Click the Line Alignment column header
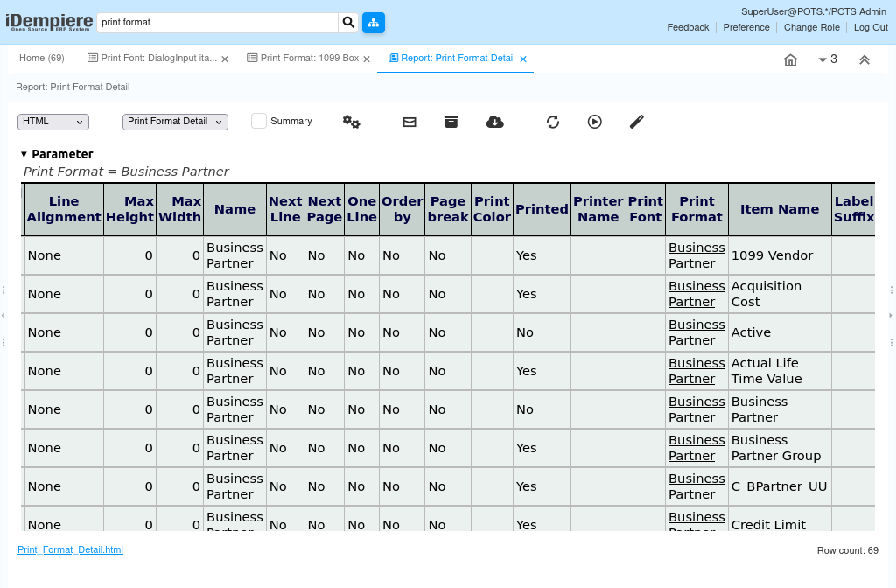The image size is (896, 588). pyautogui.click(x=63, y=209)
